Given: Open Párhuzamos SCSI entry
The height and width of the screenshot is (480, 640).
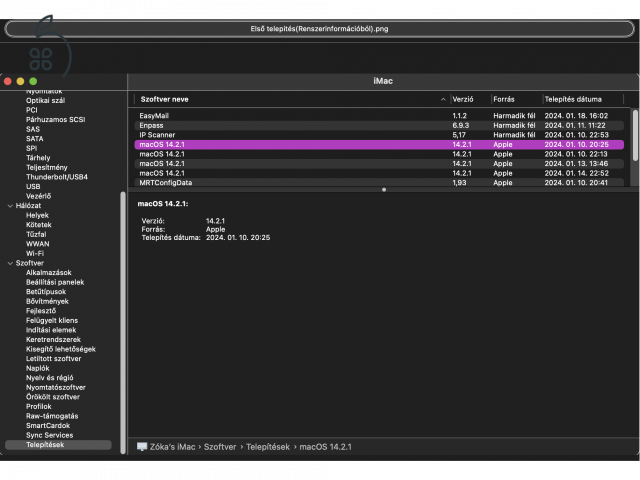Looking at the screenshot, I should 56,120.
